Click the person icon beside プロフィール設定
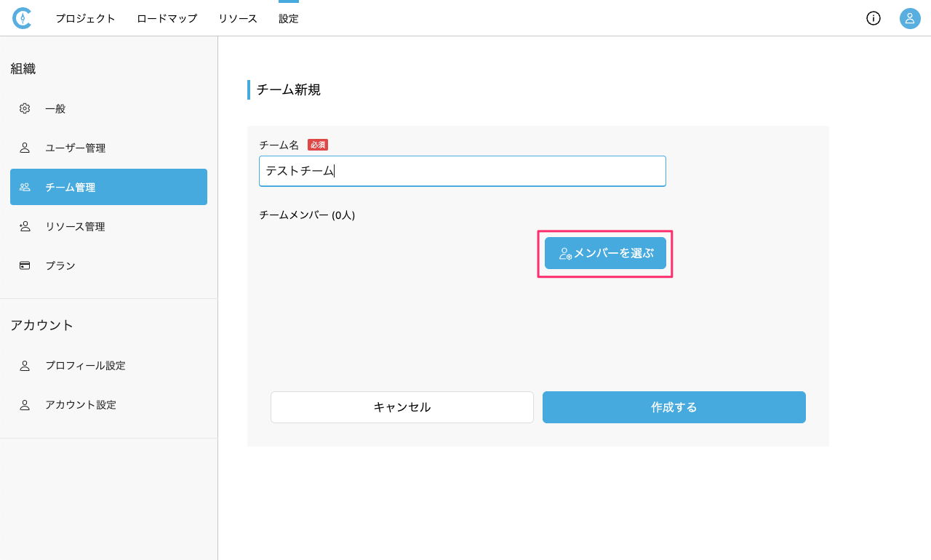This screenshot has height=560, width=931. point(25,365)
